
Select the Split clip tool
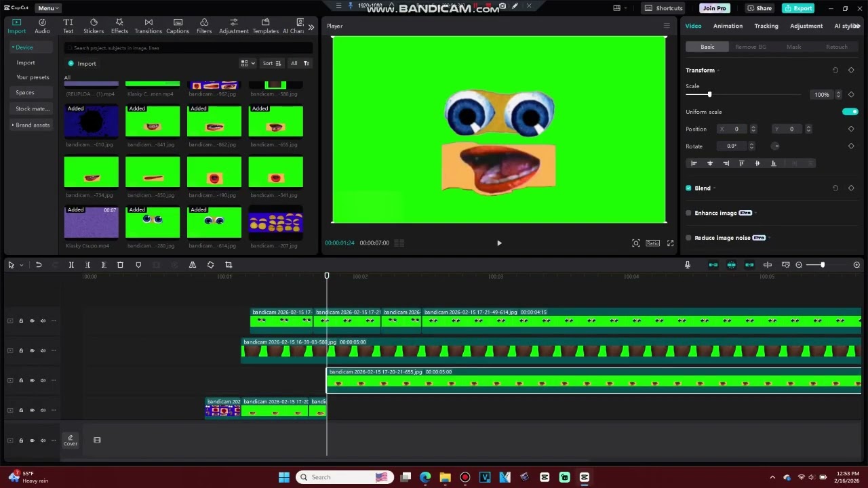tap(71, 265)
